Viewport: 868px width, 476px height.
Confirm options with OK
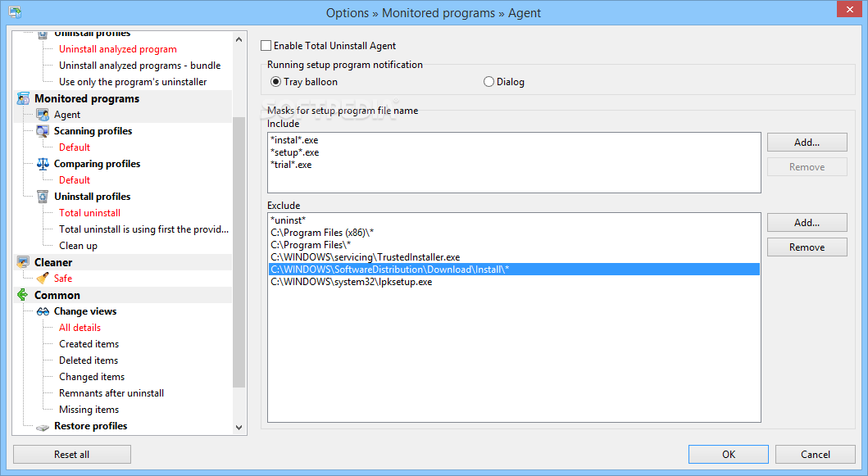tap(729, 455)
